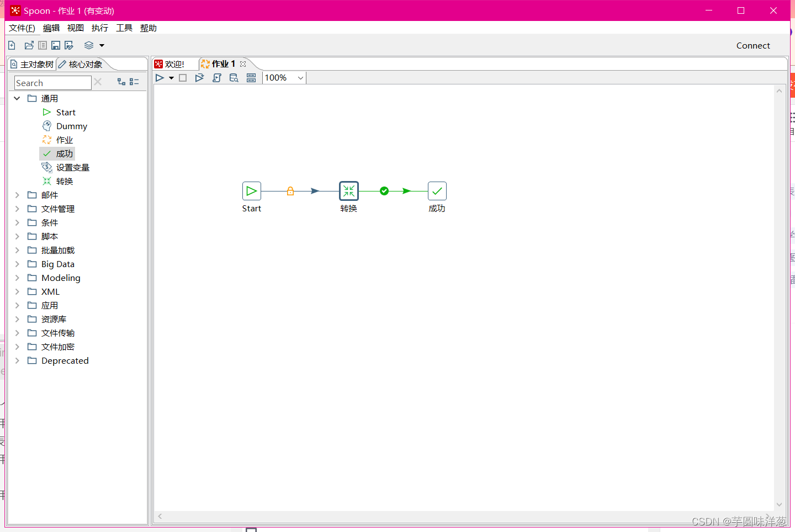Image resolution: width=795 pixels, height=532 pixels.
Task: Select the Start node on canvas
Action: tap(252, 191)
